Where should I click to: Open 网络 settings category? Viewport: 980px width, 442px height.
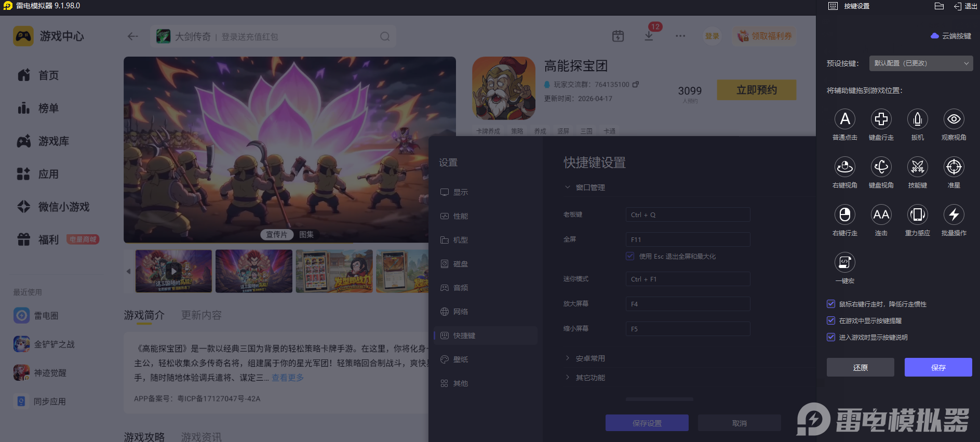(x=485, y=312)
